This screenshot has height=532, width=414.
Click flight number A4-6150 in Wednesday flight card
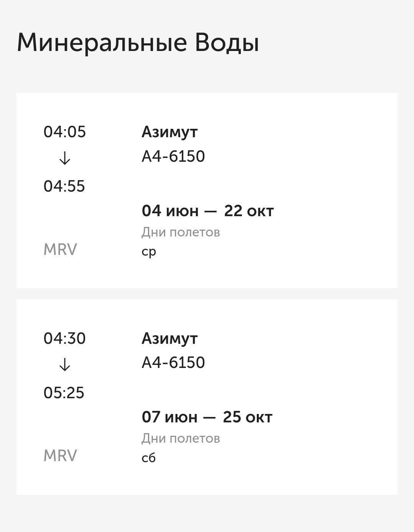[173, 156]
